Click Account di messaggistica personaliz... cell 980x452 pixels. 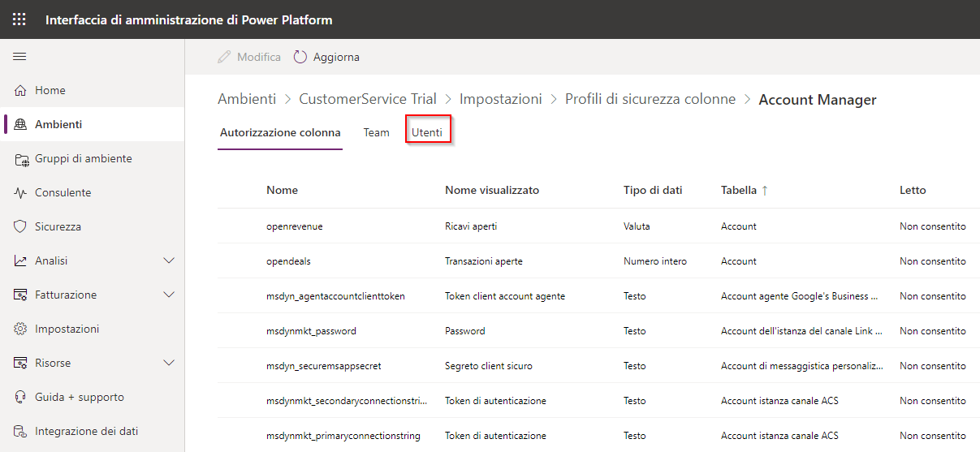tap(802, 366)
